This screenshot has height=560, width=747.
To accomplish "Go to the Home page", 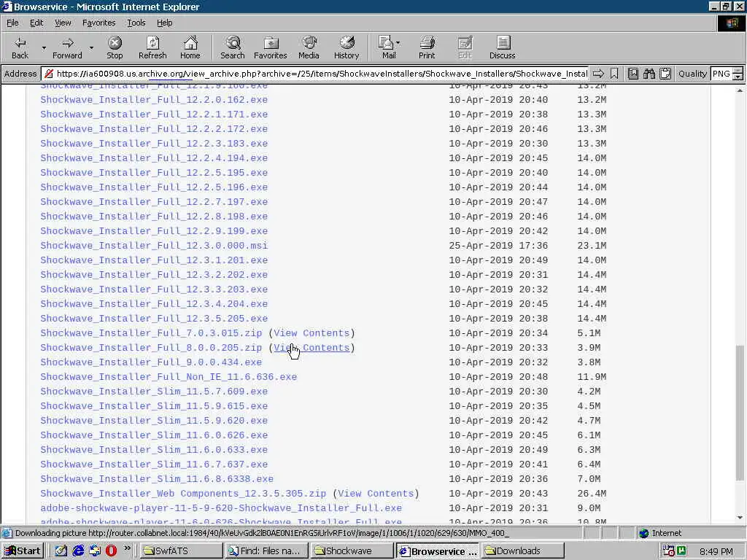I will pos(190,47).
